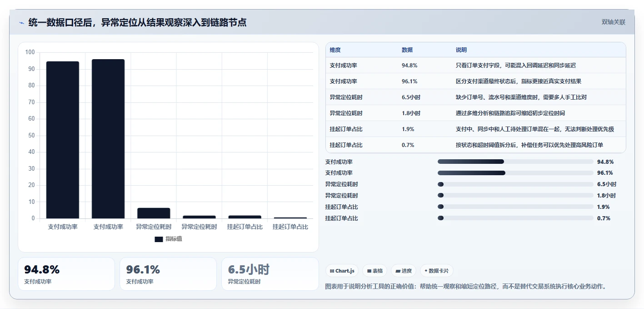The image size is (644, 309).
Task: Click the lightning icon beside the title
Action: click(21, 23)
